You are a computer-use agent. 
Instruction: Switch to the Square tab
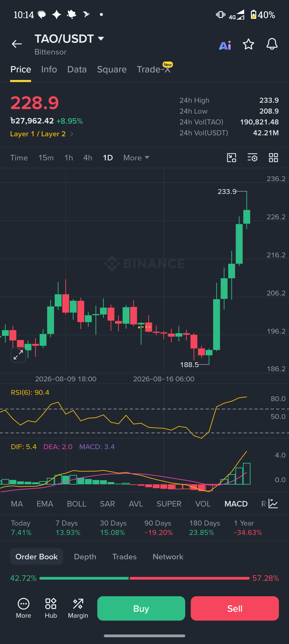click(112, 69)
